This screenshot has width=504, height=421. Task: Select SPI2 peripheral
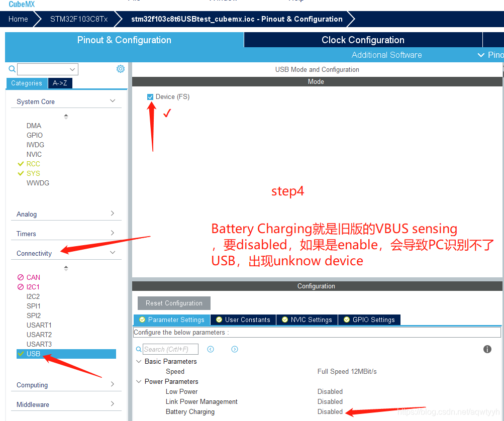[34, 315]
